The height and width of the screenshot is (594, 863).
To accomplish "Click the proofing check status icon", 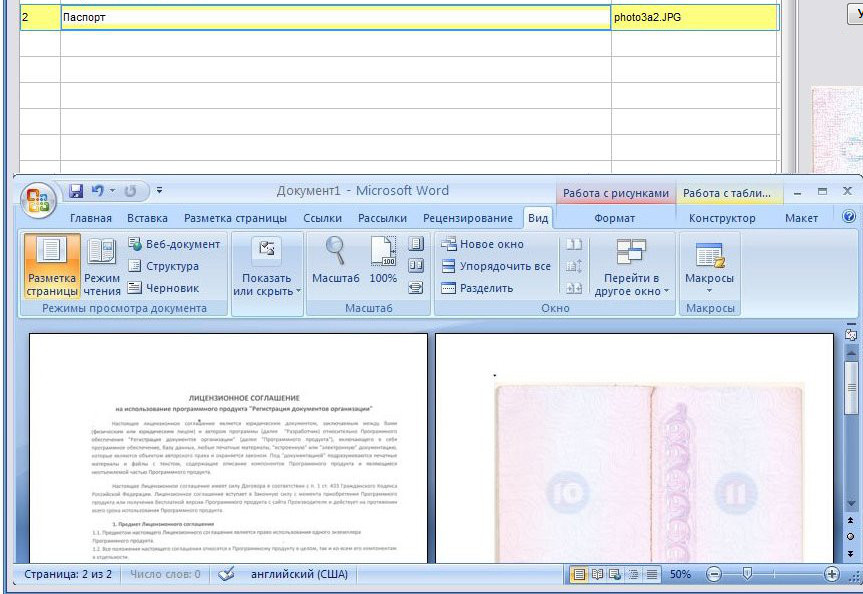I will [x=226, y=574].
